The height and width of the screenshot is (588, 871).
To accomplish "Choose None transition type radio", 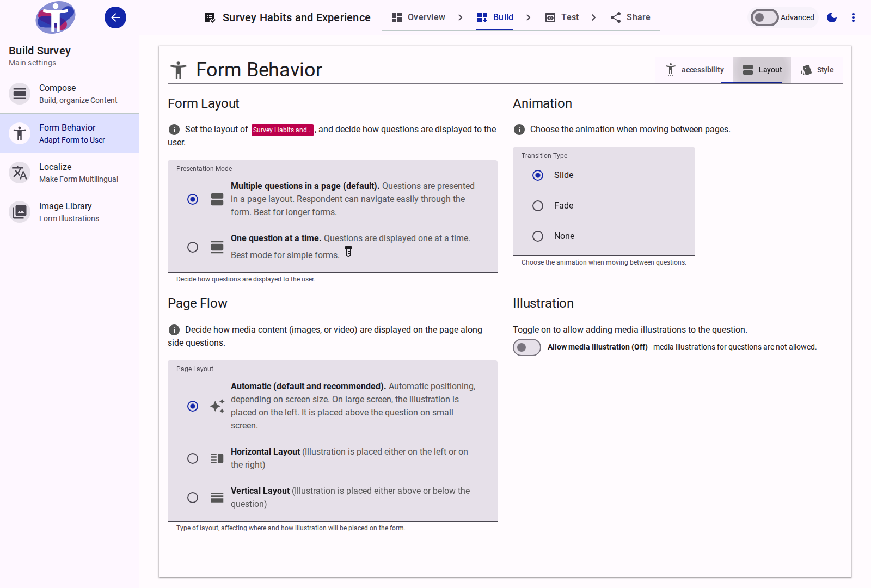I will click(x=538, y=236).
